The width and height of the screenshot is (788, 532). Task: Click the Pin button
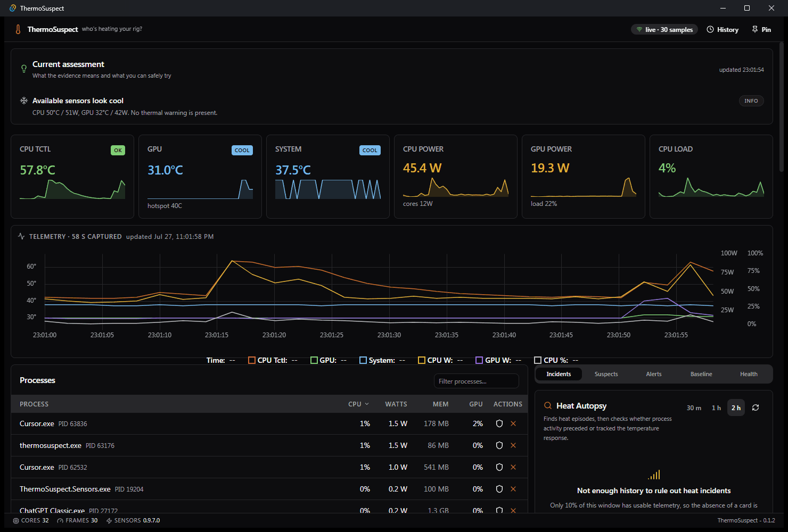tap(761, 30)
